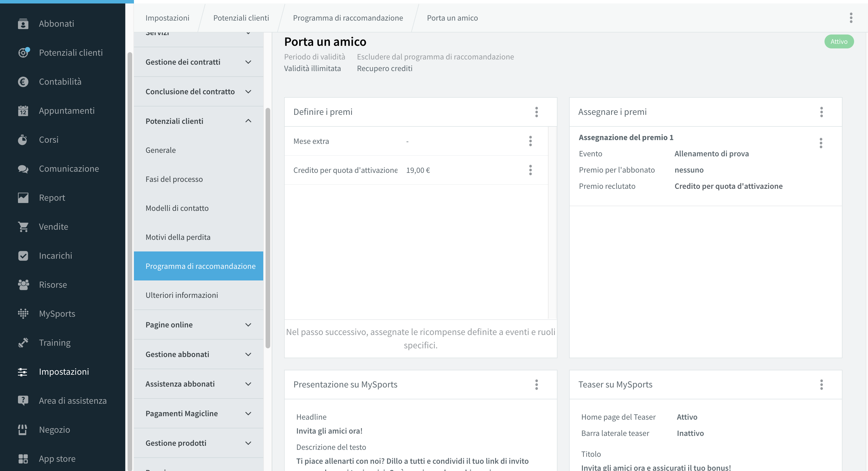Open Contabilità via the euro icon
This screenshot has height=471, width=868.
23,81
